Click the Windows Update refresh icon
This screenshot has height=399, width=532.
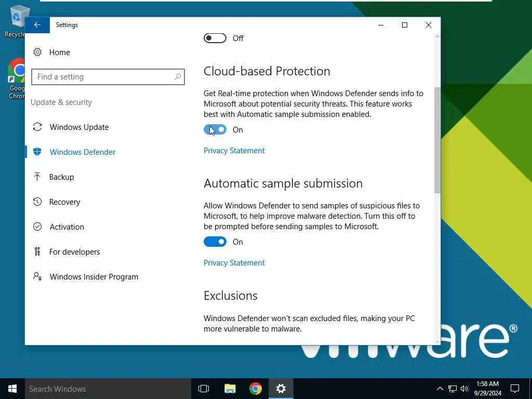point(37,127)
